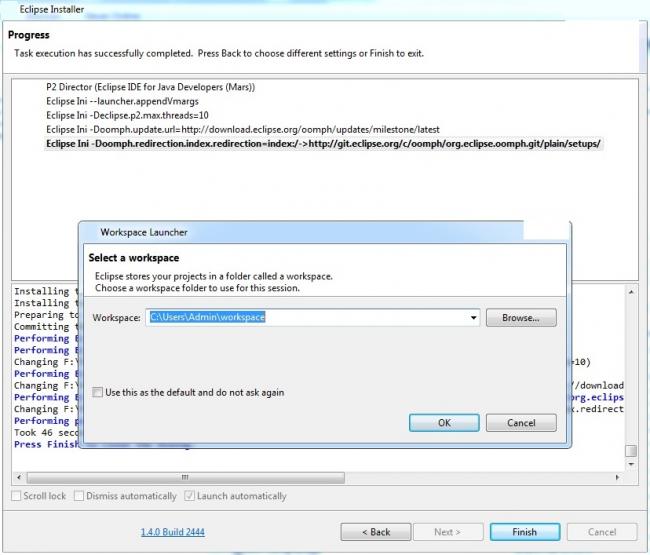Click 'Preparing to' log line
This screenshot has width=650, height=555.
tap(46, 315)
